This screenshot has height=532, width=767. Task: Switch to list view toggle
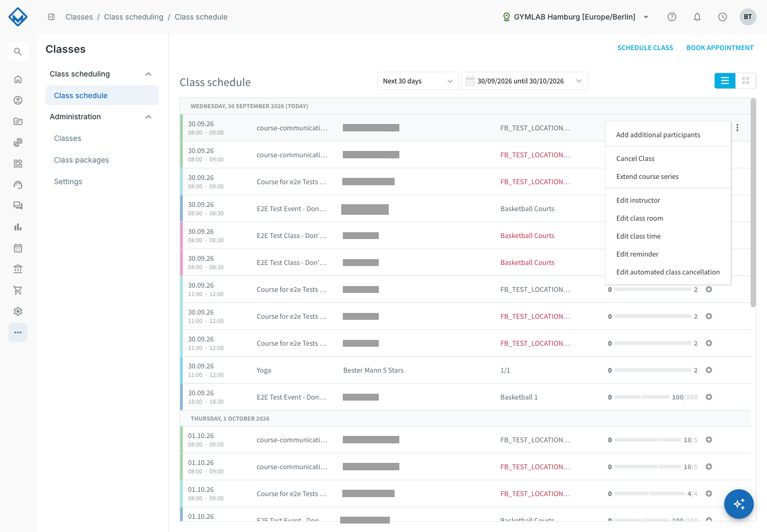click(725, 81)
